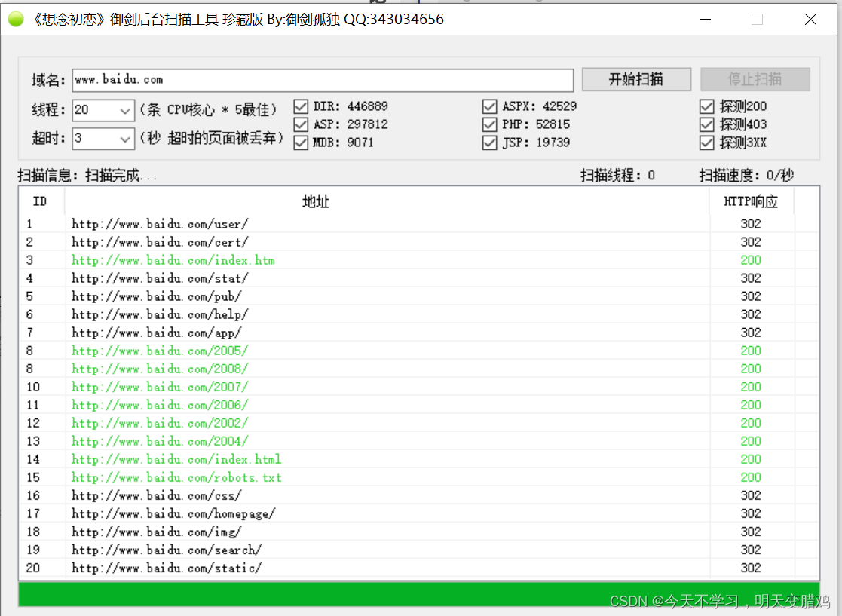Screen dimensions: 842x616
Task: Select the /static/ result row
Action: [419, 568]
